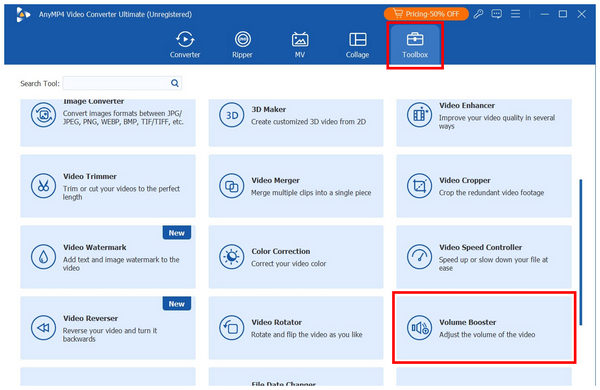Click the Color Correction sun icon
The height and width of the screenshot is (390, 600).
(232, 257)
